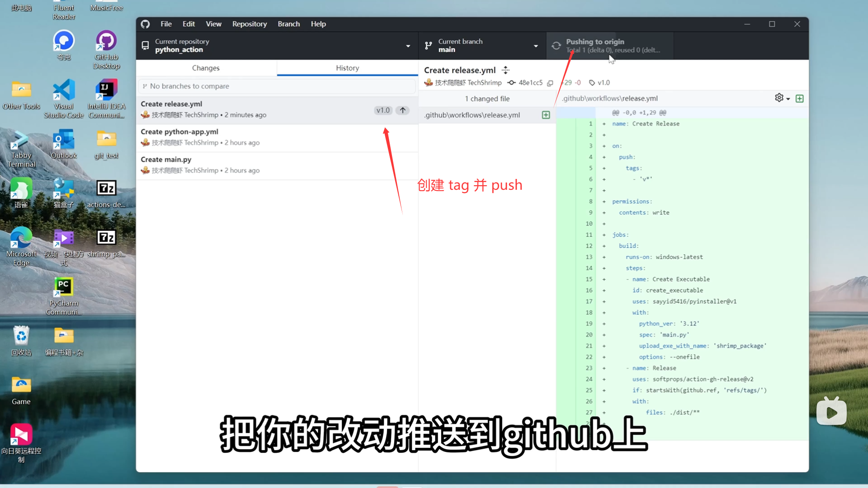This screenshot has width=868, height=488.
Task: Click the Pushing to origin button
Action: click(609, 46)
